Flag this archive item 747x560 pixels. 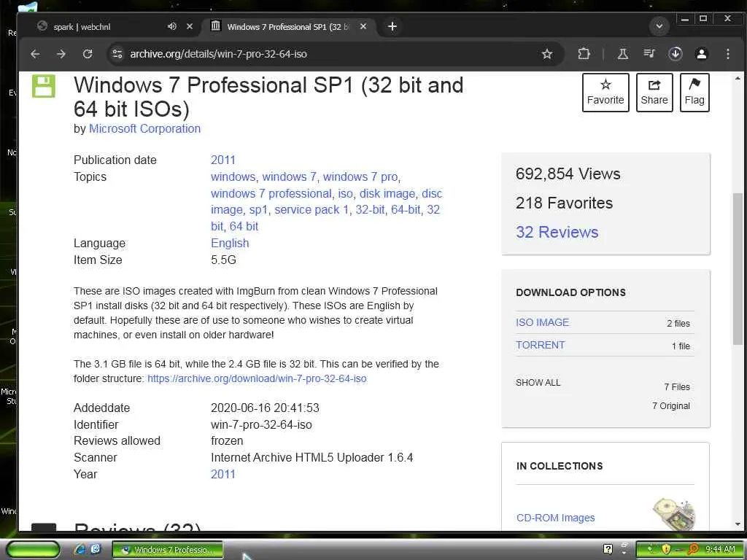click(x=694, y=93)
